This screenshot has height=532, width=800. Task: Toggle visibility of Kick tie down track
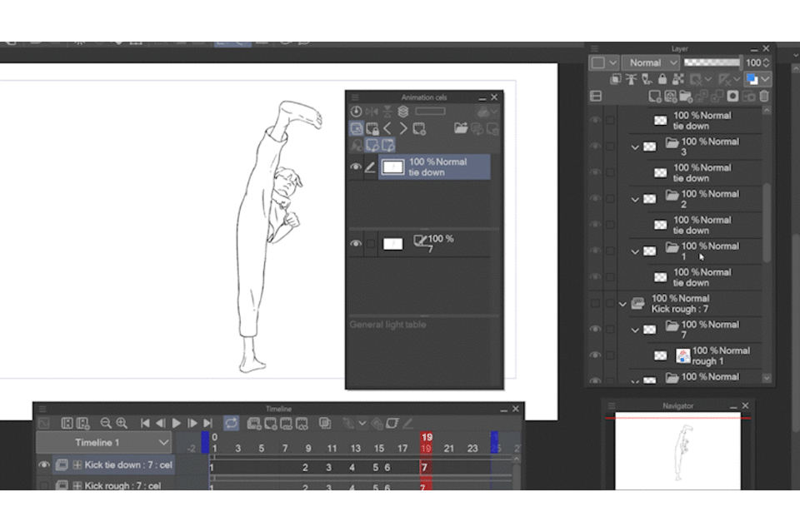(44, 465)
